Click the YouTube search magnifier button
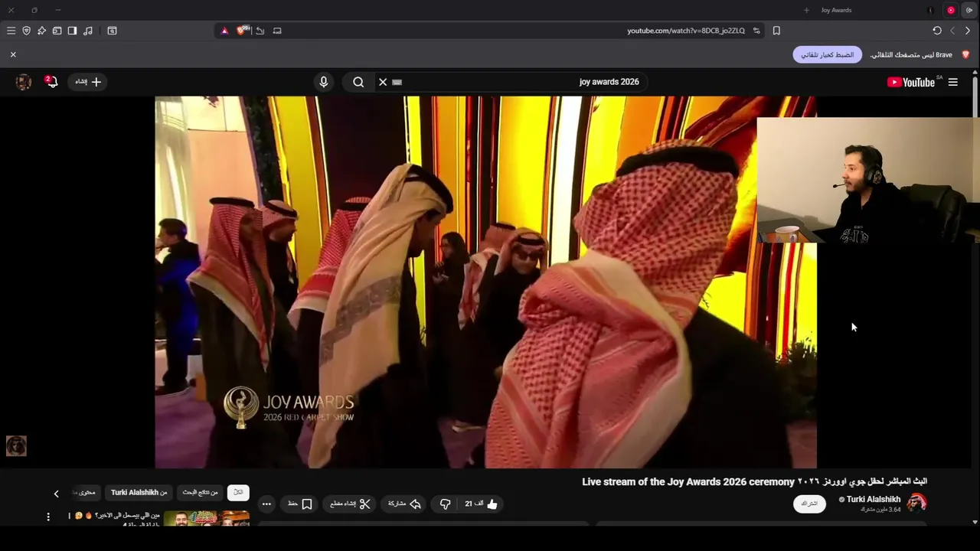Screen dimensions: 980x551 [358, 82]
